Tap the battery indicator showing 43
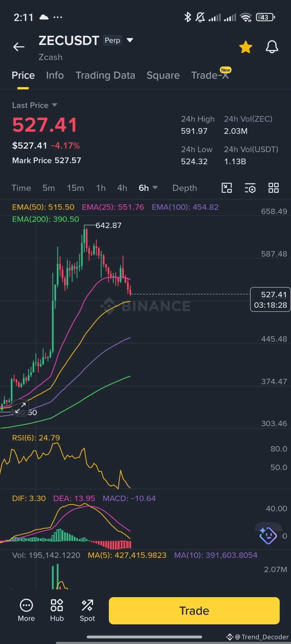This screenshot has height=644, width=291. point(265,17)
